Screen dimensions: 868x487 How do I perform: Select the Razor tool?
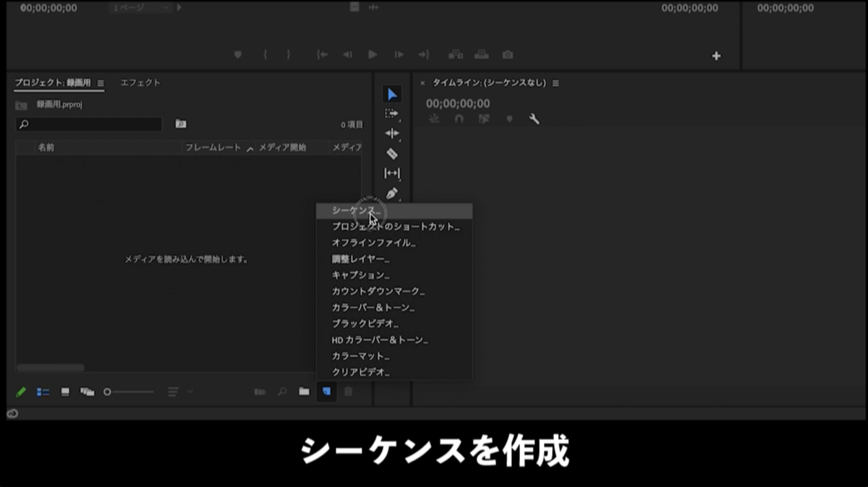(391, 153)
